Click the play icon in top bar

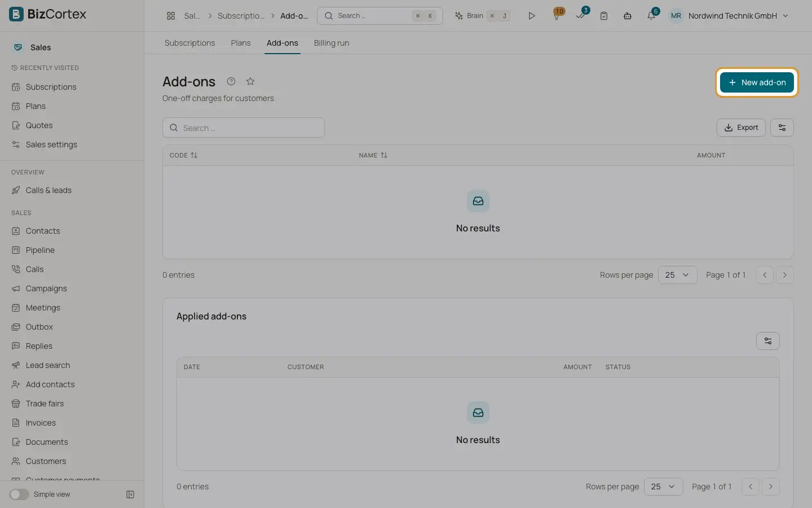[531, 16]
